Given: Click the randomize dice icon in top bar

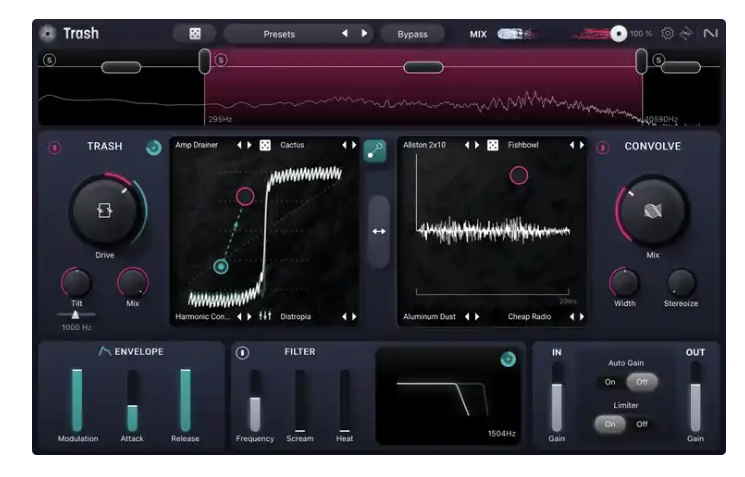Looking at the screenshot, I should coord(195,34).
